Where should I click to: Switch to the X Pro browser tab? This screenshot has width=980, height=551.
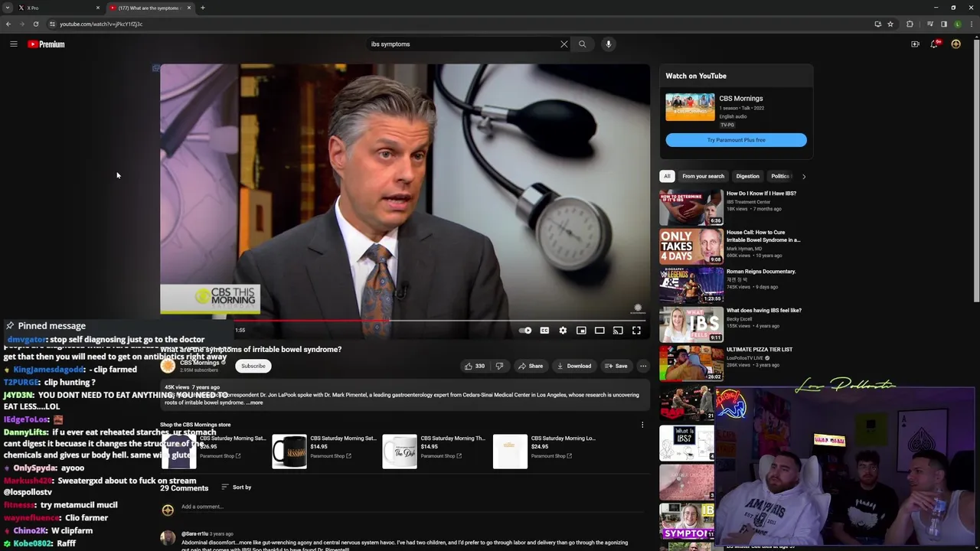[x=60, y=8]
